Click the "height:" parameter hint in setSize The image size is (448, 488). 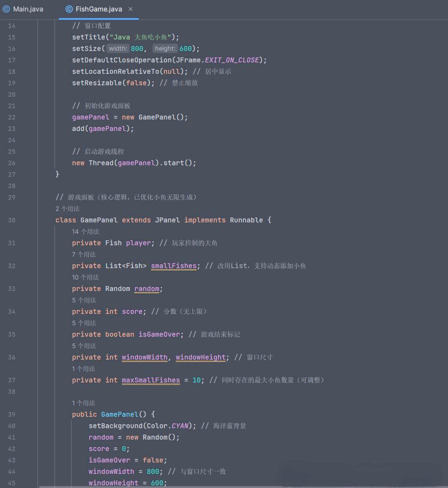click(165, 49)
